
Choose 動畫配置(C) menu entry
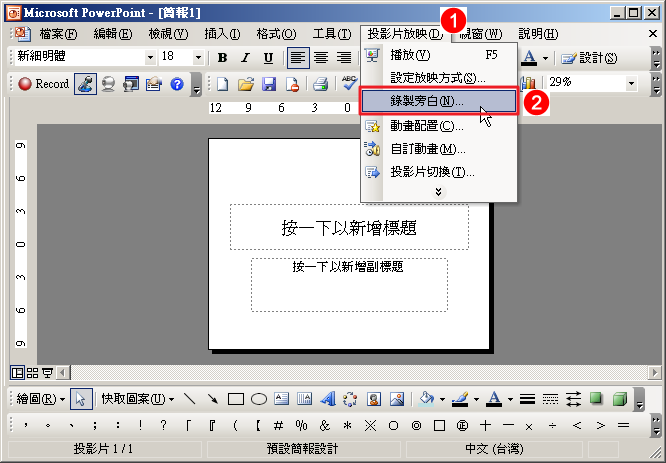[439, 126]
